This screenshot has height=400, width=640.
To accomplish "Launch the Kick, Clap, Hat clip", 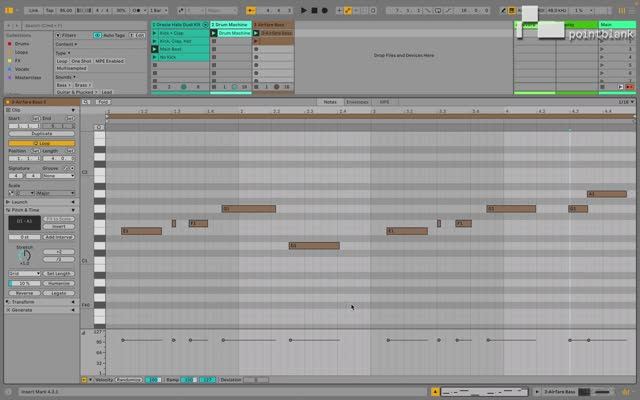I will tap(155, 41).
